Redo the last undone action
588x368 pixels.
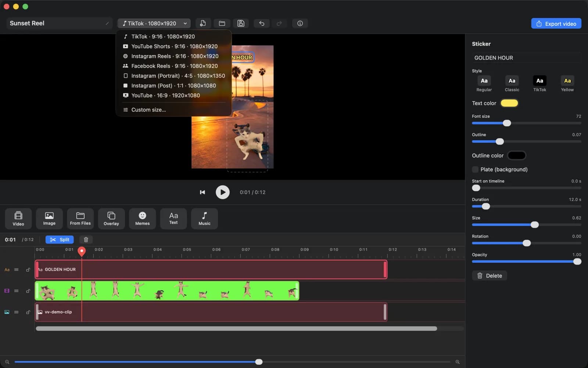point(279,23)
